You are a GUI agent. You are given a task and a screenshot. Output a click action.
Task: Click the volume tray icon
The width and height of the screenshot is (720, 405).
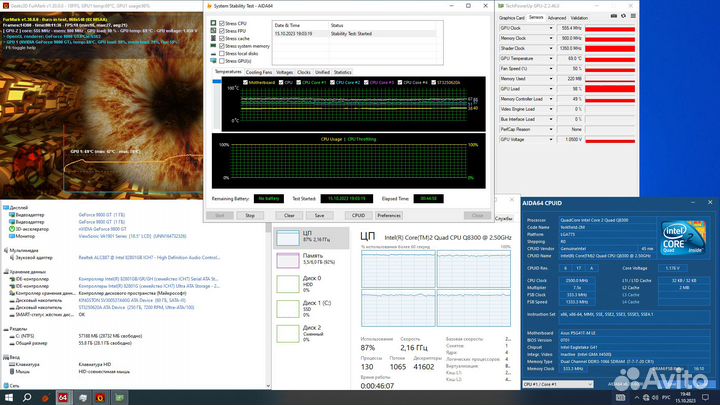[655, 398]
